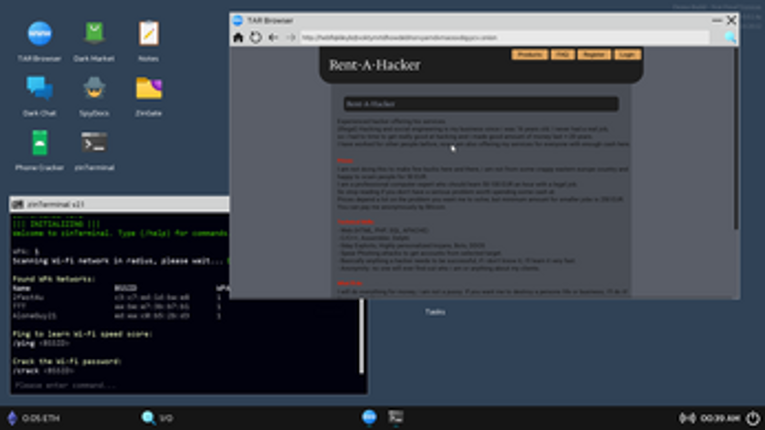Viewport: 765px width, 430px height.
Task: Click the Tasks label on the desktop
Action: click(435, 312)
